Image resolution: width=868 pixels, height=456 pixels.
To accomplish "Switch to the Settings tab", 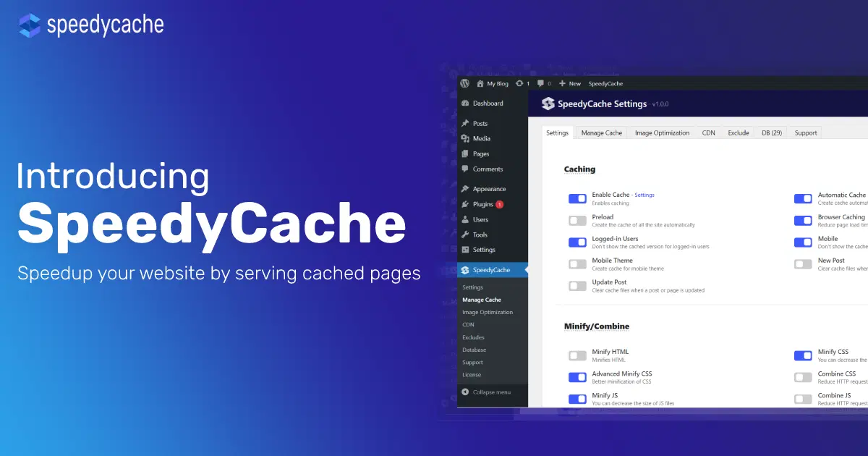I will coord(558,132).
